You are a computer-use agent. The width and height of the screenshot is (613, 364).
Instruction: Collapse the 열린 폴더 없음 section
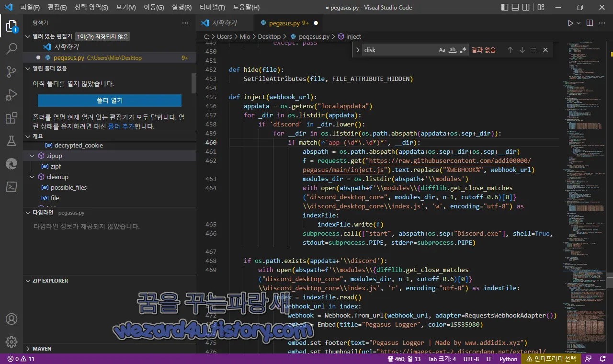28,68
